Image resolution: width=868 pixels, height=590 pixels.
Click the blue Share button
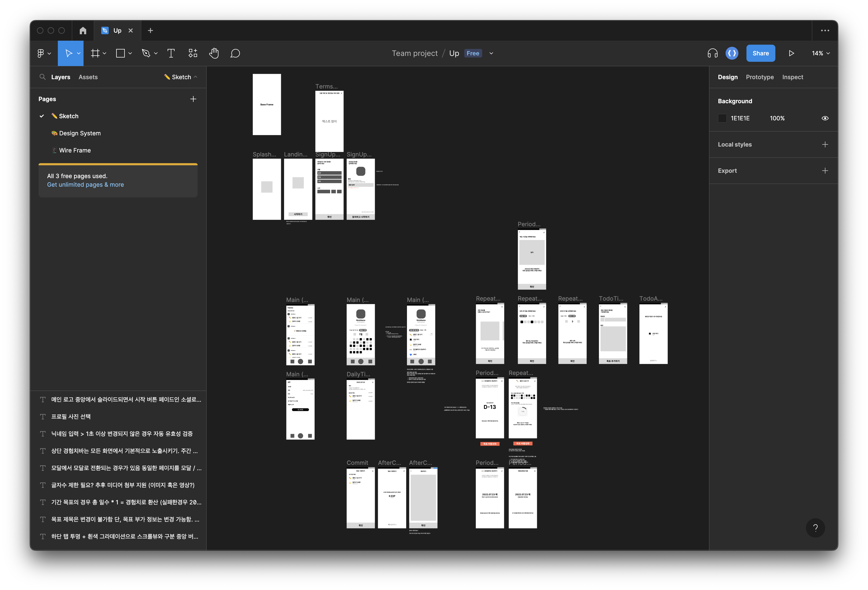[760, 53]
